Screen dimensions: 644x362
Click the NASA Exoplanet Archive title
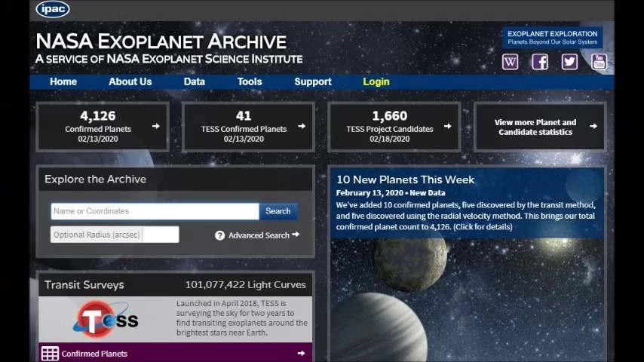pos(161,41)
